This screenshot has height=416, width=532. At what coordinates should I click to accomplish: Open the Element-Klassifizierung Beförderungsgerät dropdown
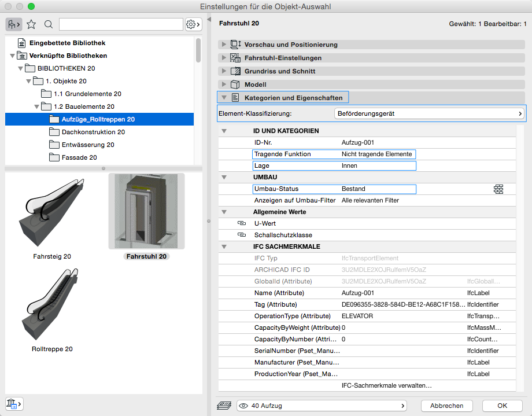tap(429, 114)
